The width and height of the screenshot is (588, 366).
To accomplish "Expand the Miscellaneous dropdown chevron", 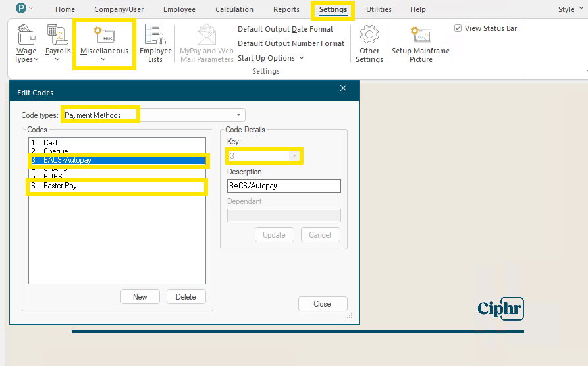I will [x=103, y=59].
